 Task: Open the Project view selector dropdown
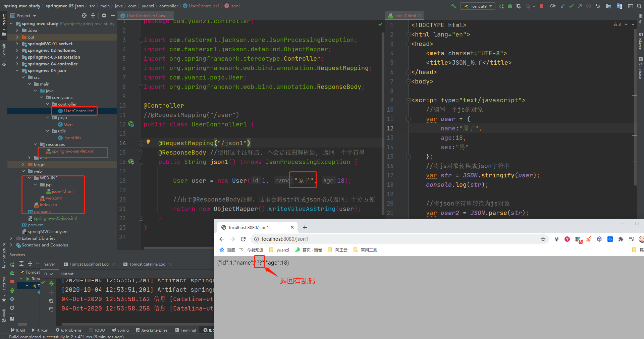coord(23,15)
